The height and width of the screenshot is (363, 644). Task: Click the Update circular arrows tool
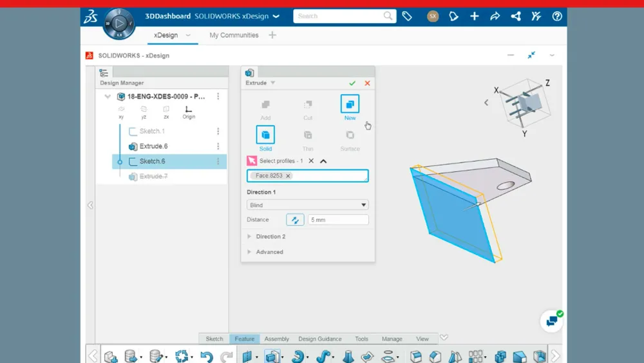[182, 356]
